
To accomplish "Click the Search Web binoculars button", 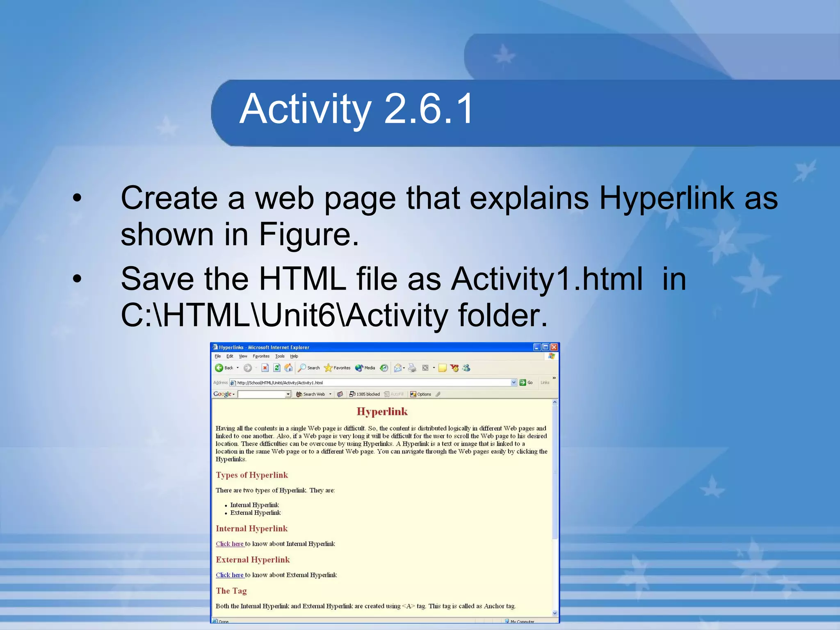I will [x=310, y=394].
